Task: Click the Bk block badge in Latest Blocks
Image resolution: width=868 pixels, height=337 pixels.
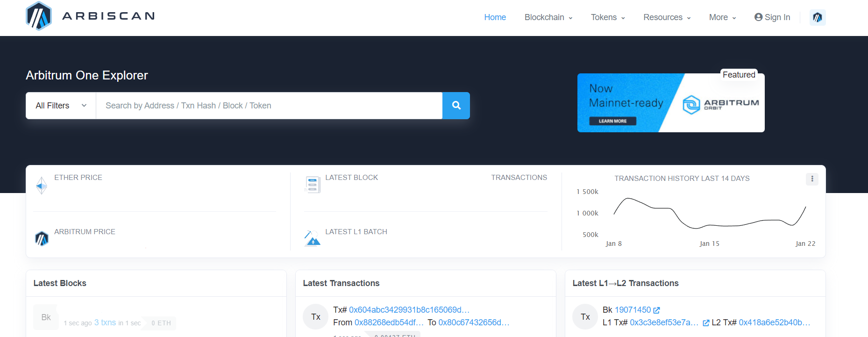Action: tap(46, 317)
